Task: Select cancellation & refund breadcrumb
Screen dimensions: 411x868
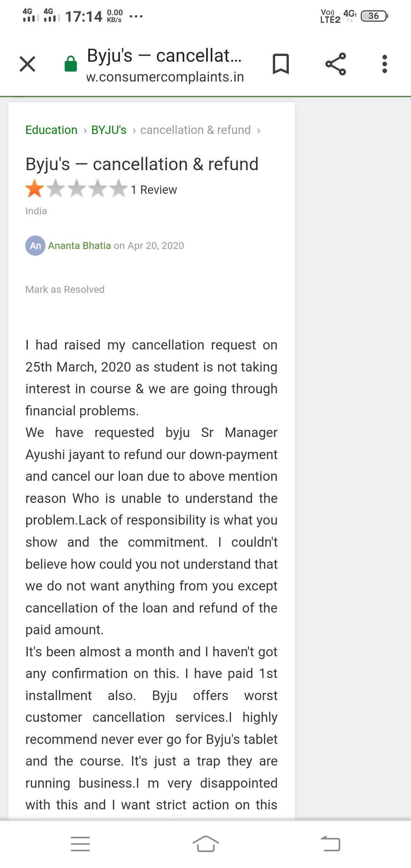Action: tap(195, 130)
